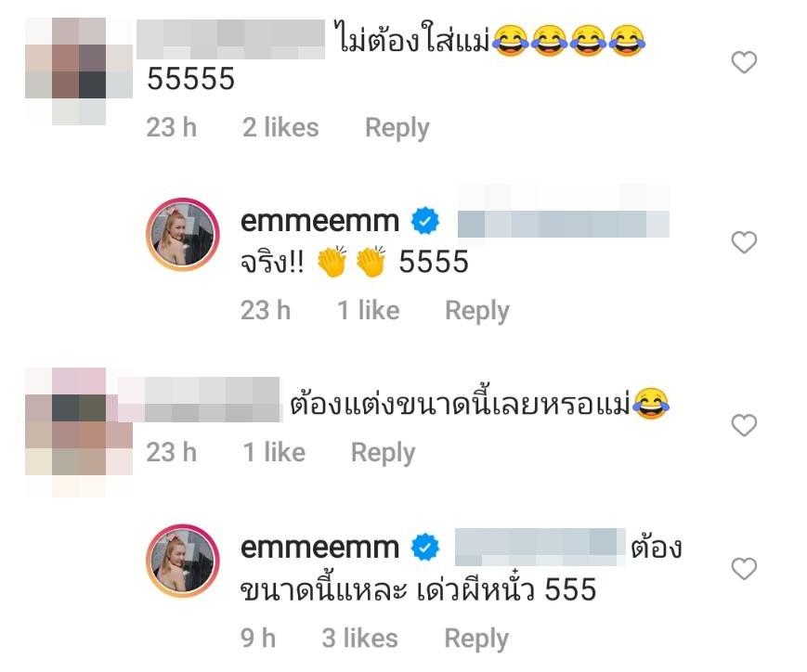The width and height of the screenshot is (807, 672).
Task: Reply to the "ต้องแต่งขนาดนี้เลยหรอแม่" comment
Action: pos(383,453)
